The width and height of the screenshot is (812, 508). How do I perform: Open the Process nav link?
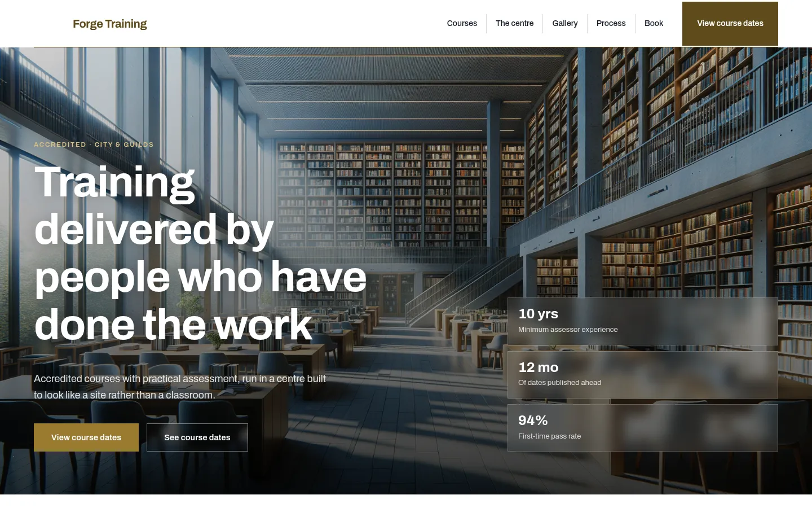611,23
